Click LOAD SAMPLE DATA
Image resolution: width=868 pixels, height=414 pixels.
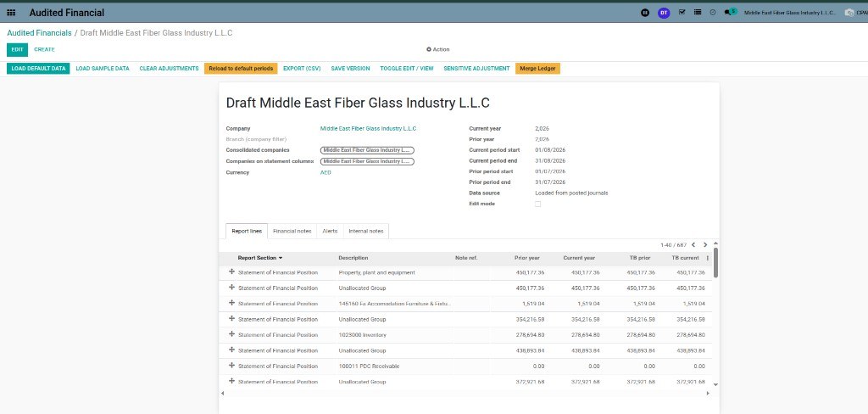tap(103, 69)
